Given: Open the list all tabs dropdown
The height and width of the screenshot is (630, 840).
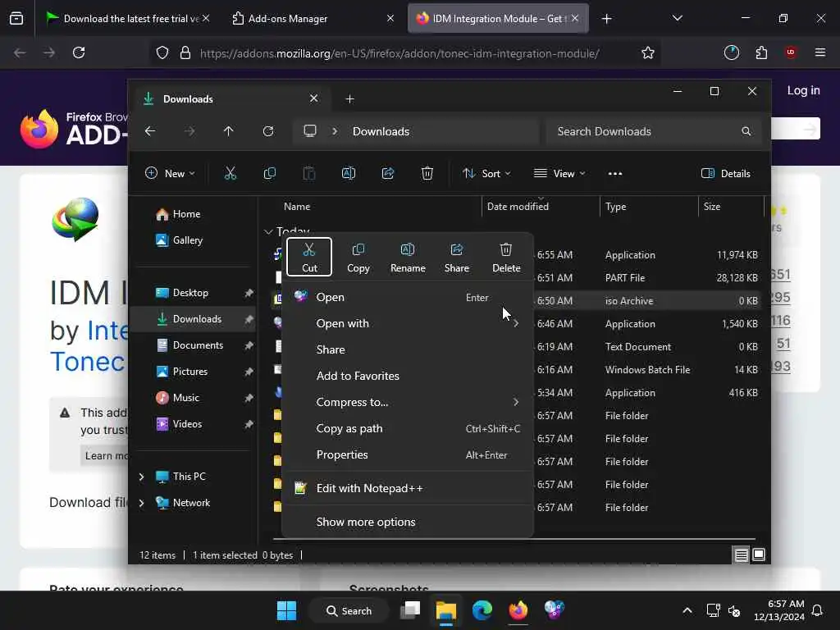Looking at the screenshot, I should [677, 18].
